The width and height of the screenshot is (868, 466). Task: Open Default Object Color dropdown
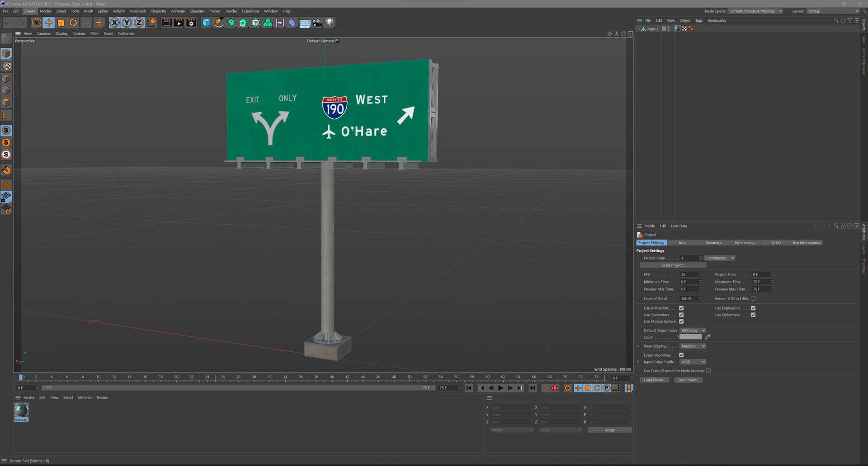click(x=693, y=331)
